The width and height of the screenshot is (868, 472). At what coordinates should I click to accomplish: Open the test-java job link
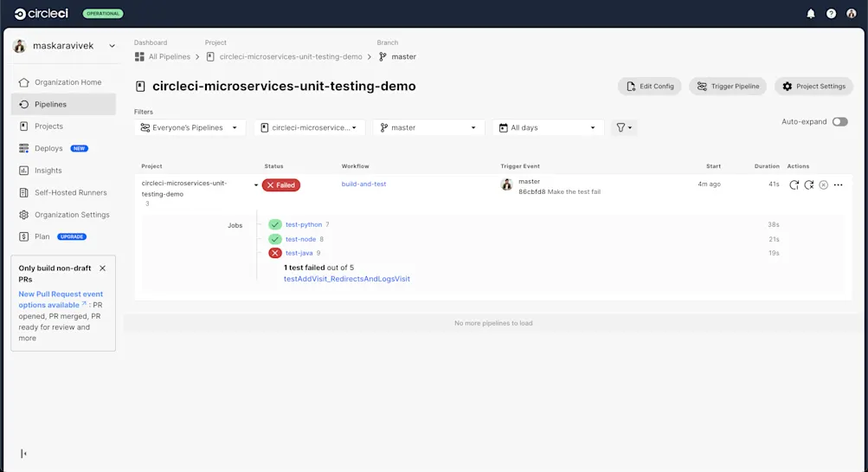tap(299, 253)
